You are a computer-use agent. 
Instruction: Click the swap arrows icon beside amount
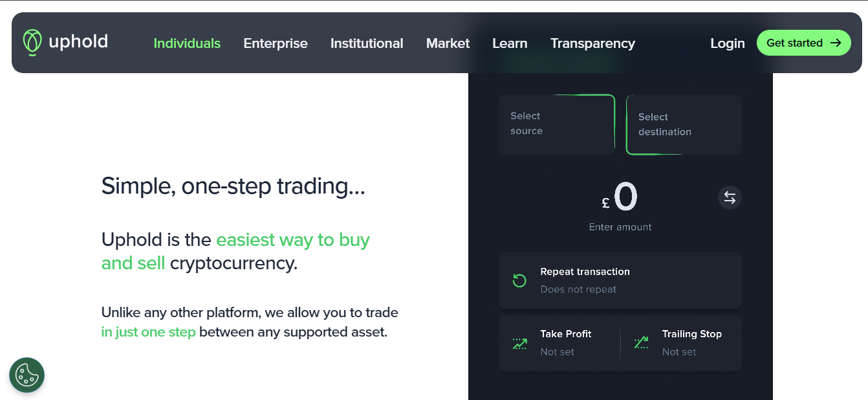(730, 197)
